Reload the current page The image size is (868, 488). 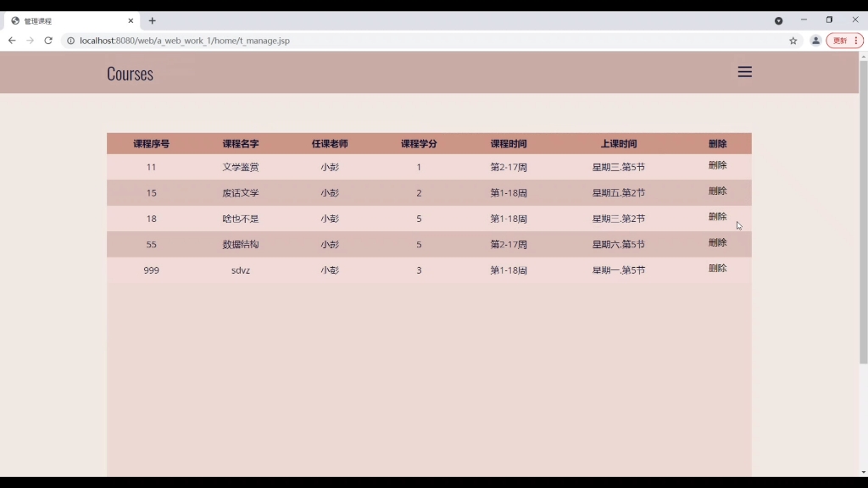point(48,40)
